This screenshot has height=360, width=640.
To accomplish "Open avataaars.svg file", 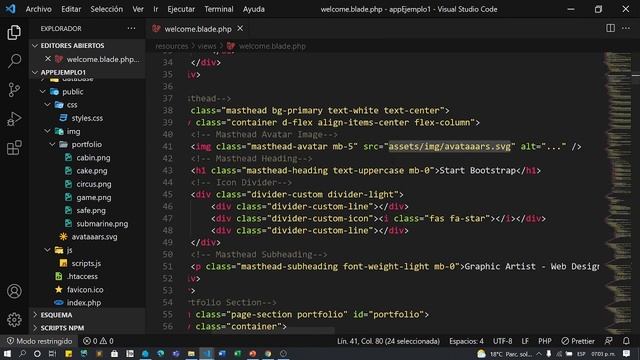I will (x=94, y=237).
